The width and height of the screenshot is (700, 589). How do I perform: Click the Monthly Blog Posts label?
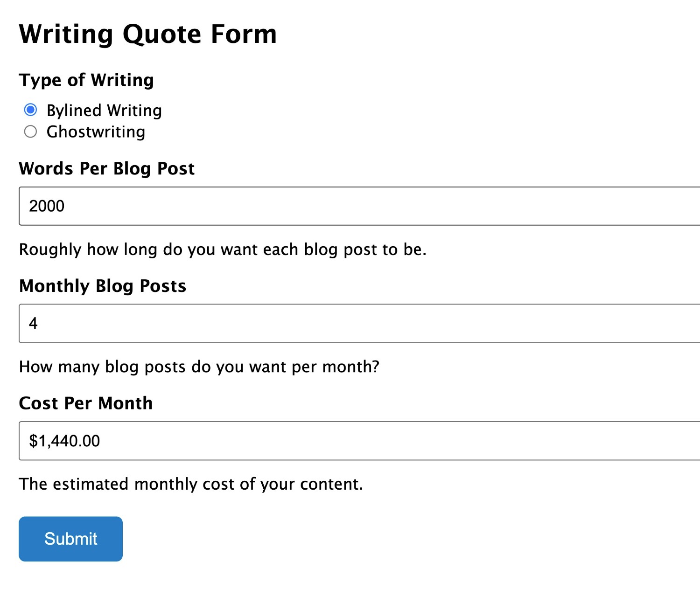pyautogui.click(x=103, y=286)
